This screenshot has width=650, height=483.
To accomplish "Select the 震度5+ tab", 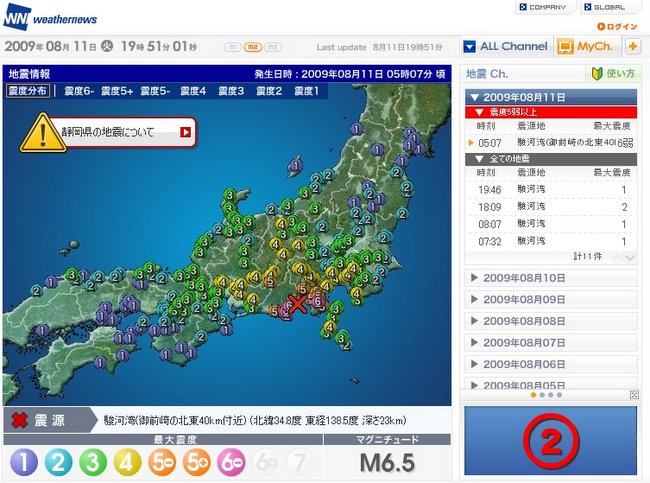I will pyautogui.click(x=117, y=91).
